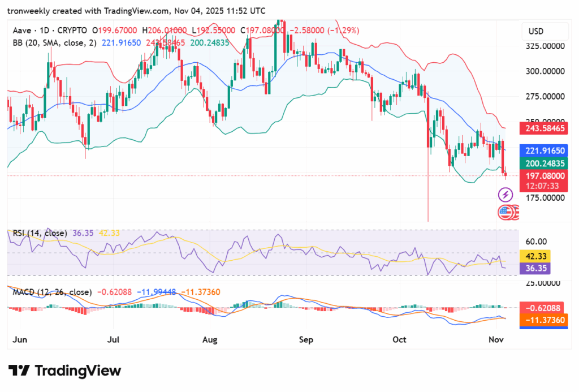Image resolution: width=579 pixels, height=392 pixels.
Task: Click the Jul label on time axis
Action: click(114, 340)
